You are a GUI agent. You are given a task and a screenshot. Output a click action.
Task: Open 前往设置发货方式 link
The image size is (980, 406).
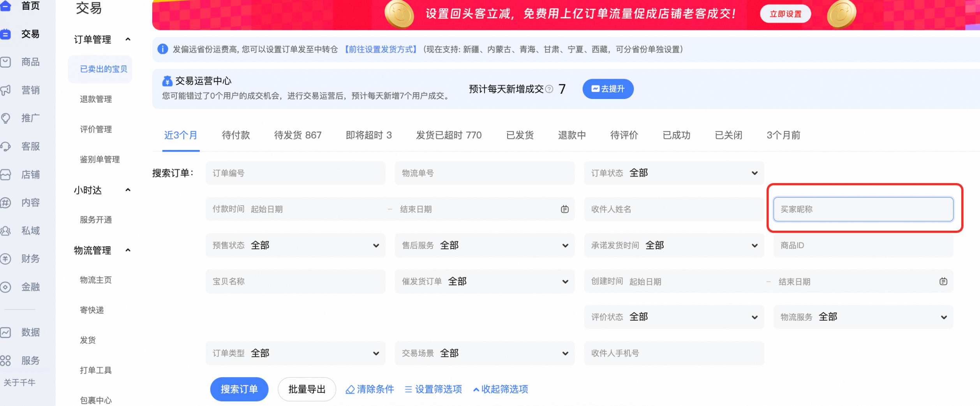click(381, 49)
